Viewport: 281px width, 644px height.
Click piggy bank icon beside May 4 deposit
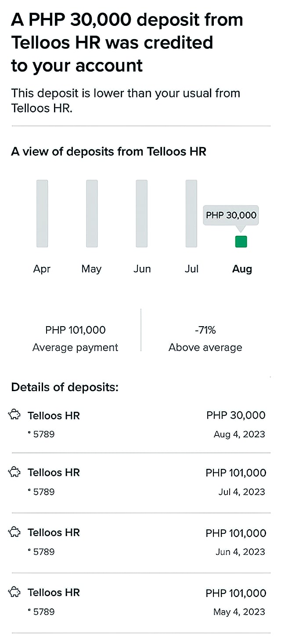(x=14, y=592)
